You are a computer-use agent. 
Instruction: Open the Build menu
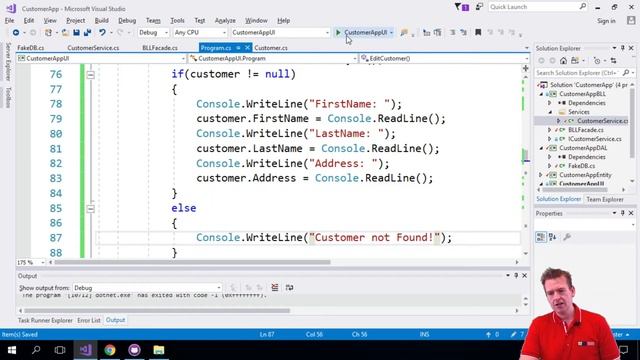102,20
